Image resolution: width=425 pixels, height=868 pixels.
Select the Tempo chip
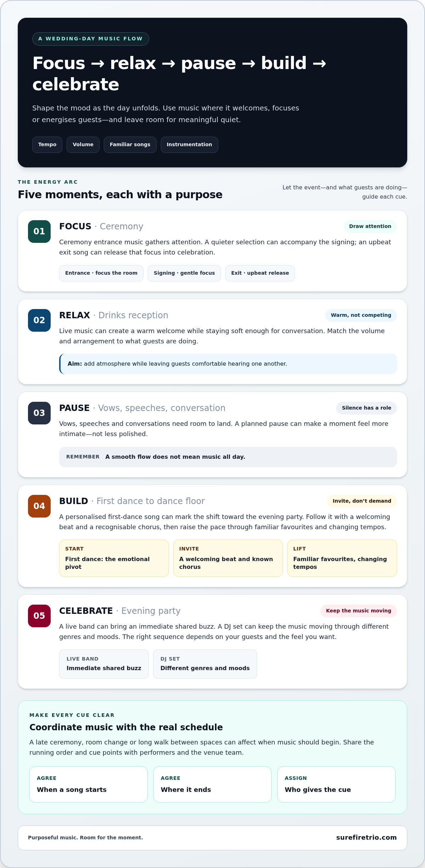click(47, 145)
